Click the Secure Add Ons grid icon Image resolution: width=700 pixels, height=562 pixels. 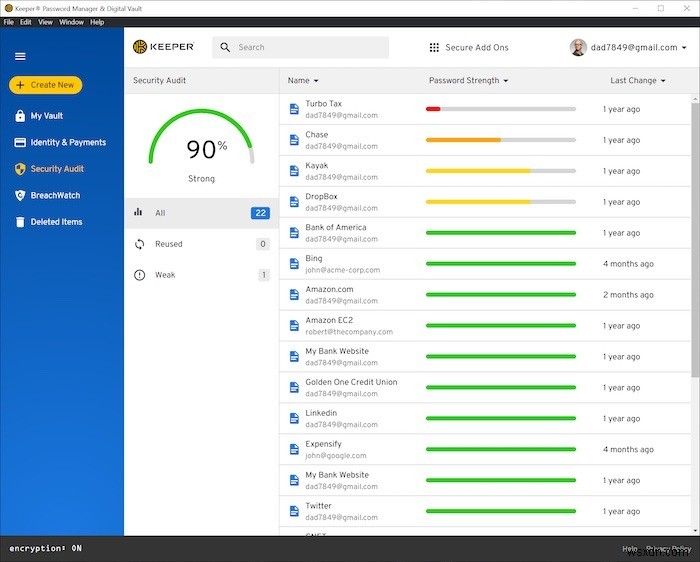pyautogui.click(x=434, y=47)
